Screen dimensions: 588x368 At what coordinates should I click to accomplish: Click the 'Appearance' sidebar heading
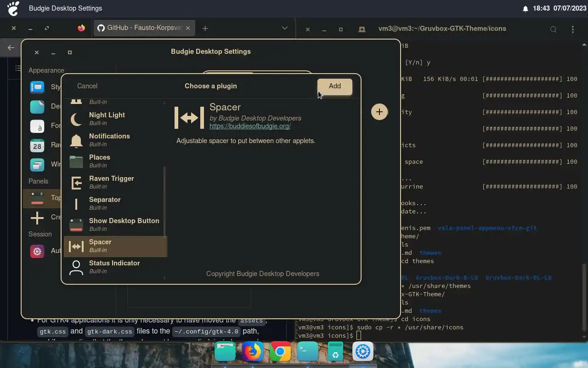point(46,70)
